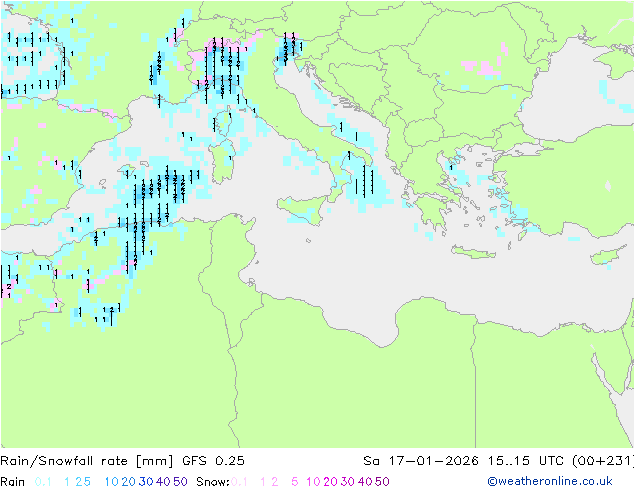Pick the Snow legend 50 color value
Image resolution: width=634 pixels, height=490 pixels.
(x=382, y=482)
